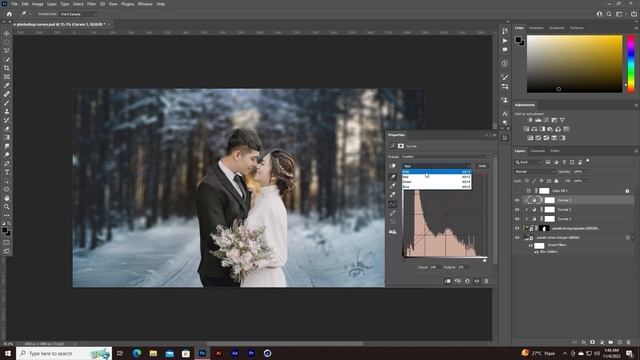
Task: Open File Explorer from the taskbar
Action: pyautogui.click(x=153, y=353)
